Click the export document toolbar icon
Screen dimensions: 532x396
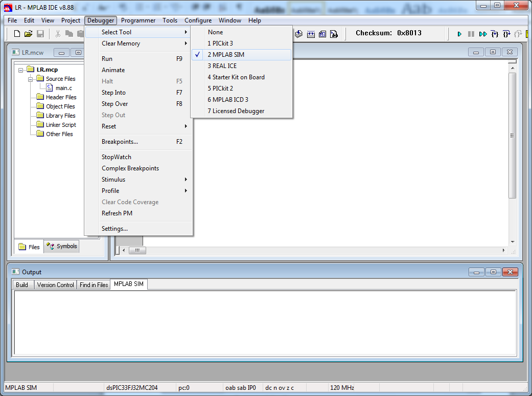tap(334, 34)
